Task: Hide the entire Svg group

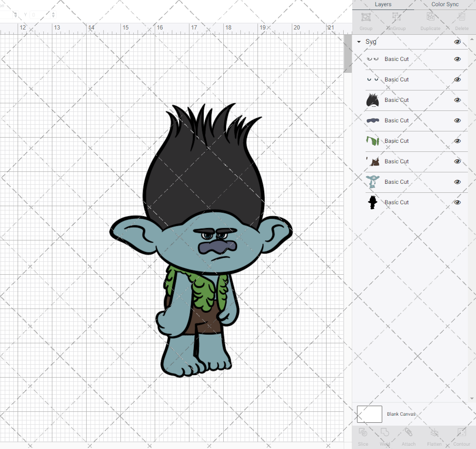Action: (457, 42)
